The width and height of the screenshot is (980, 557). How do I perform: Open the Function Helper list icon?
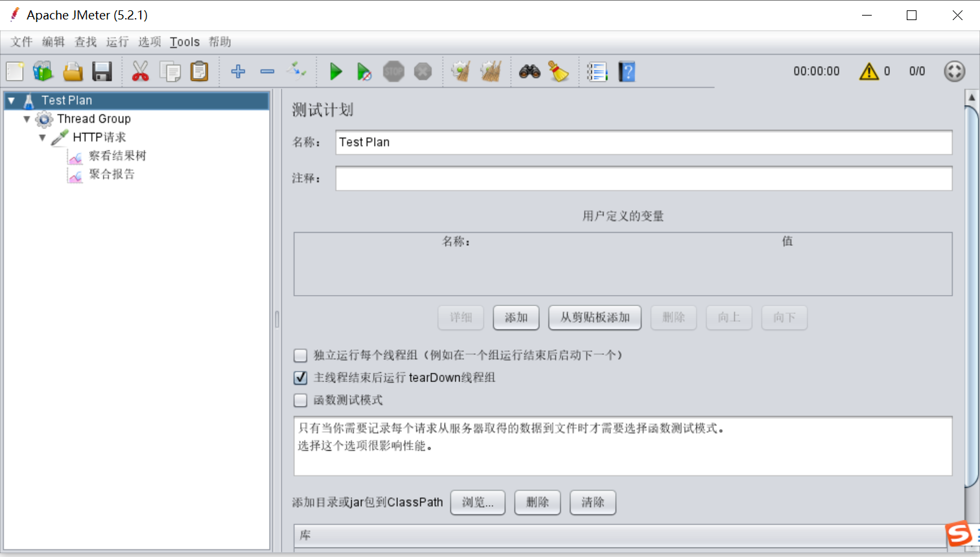click(597, 71)
